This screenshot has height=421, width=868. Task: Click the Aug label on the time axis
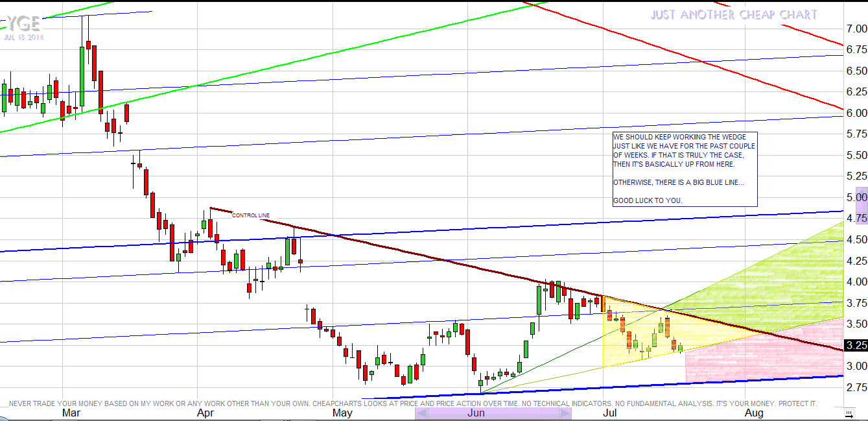(754, 413)
